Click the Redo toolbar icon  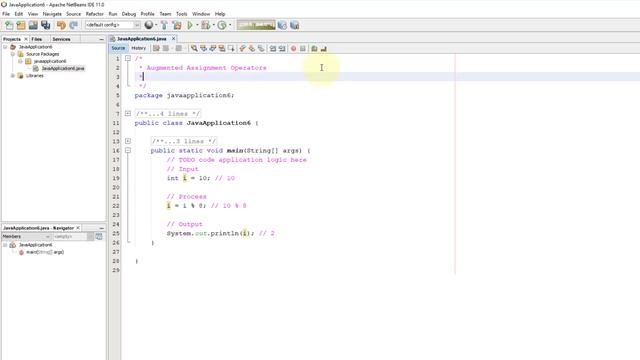[x=73, y=25]
